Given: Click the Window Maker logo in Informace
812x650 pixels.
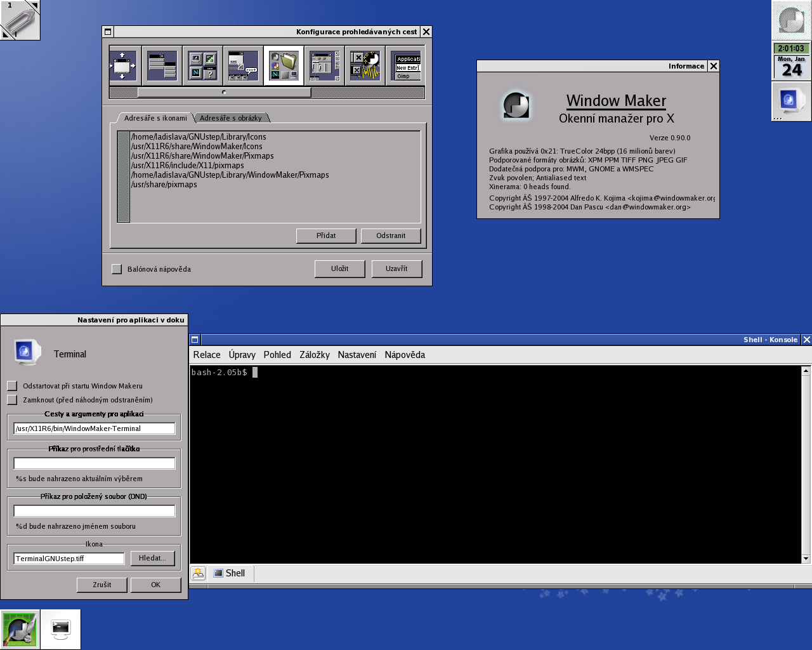Looking at the screenshot, I should click(516, 105).
